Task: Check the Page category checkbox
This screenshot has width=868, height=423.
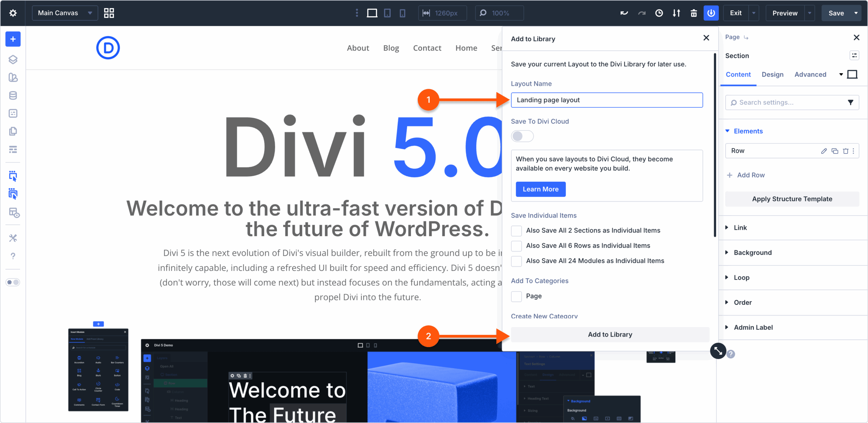Action: (x=516, y=296)
